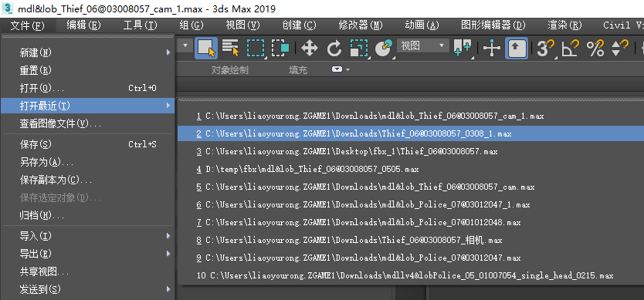Toggle the 3D Snaps icon
This screenshot has height=300, width=644.
(x=546, y=48)
